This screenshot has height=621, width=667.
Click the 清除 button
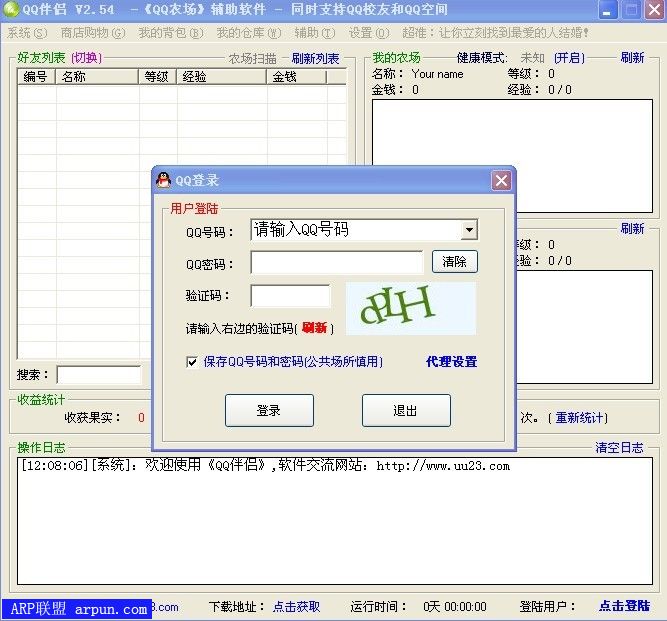pyautogui.click(x=455, y=261)
